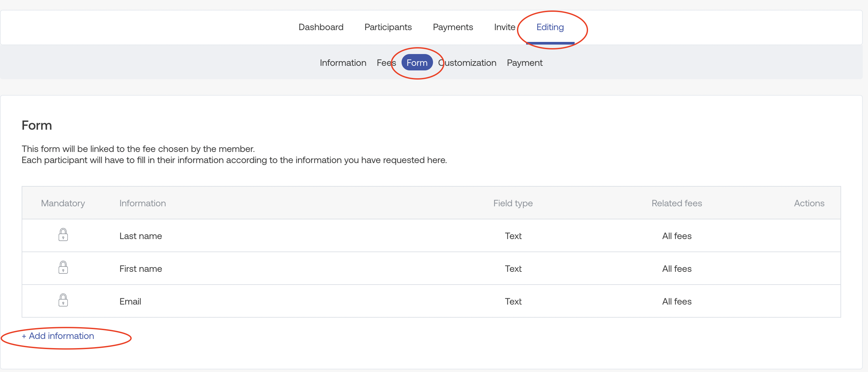Click the lock icon for Last name

tap(63, 235)
